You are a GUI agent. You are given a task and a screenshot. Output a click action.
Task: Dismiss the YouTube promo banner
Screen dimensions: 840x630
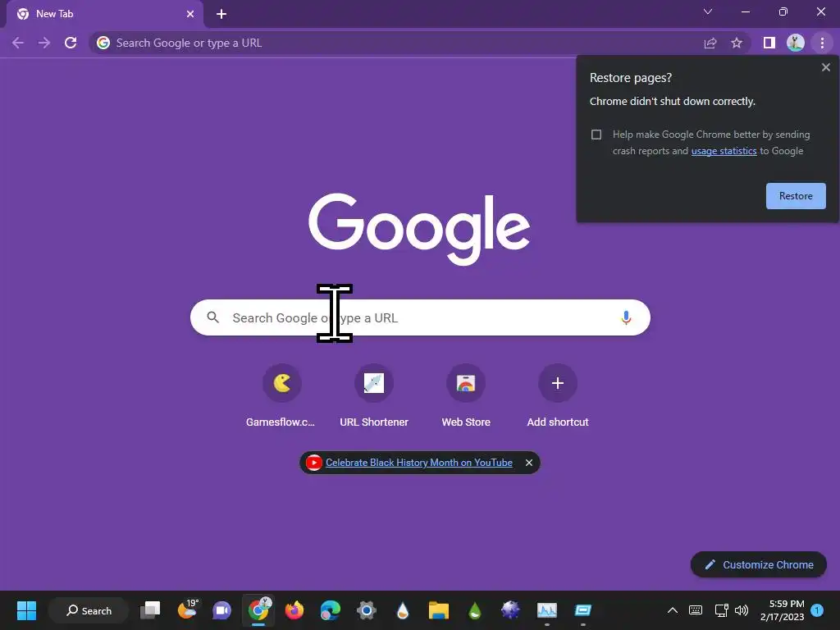click(529, 463)
